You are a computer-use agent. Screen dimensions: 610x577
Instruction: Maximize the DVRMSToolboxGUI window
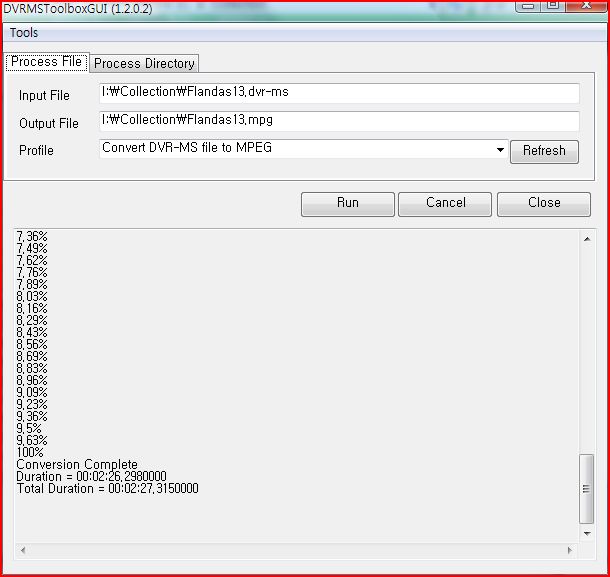point(551,6)
